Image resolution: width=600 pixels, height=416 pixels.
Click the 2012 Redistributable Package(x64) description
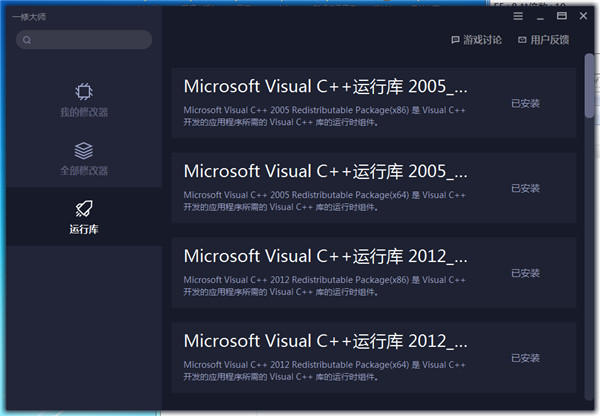[x=324, y=371]
